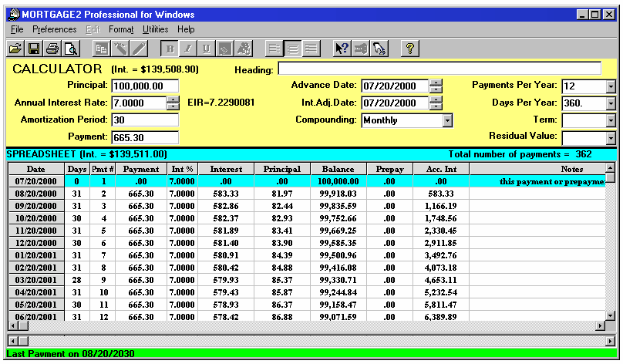This screenshot has height=364, width=623.
Task: Click the Open file folder icon
Action: tap(15, 49)
